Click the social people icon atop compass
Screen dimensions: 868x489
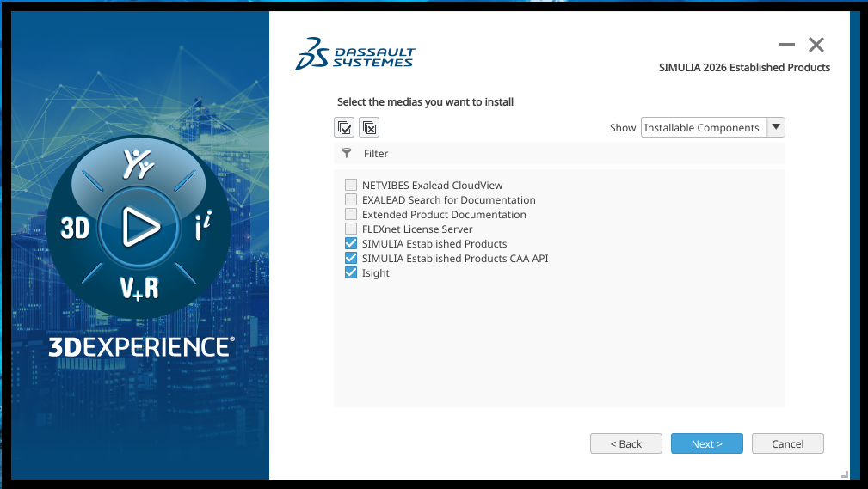(139, 163)
